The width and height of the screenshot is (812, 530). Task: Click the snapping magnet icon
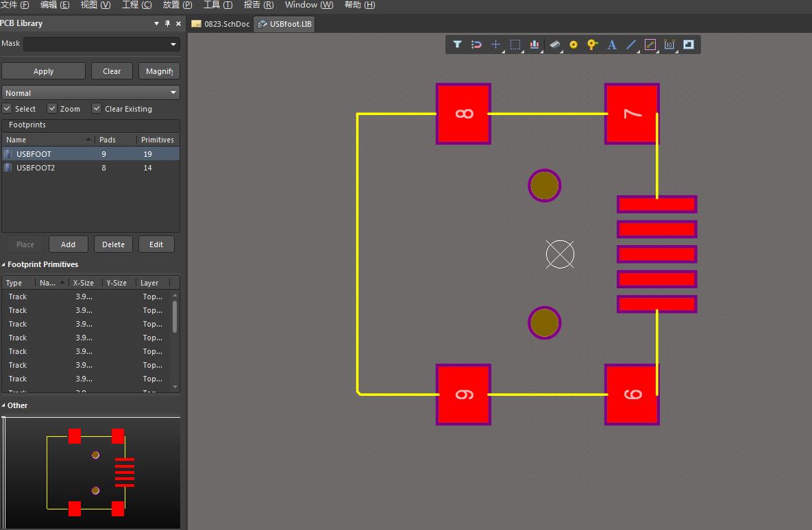(x=476, y=45)
